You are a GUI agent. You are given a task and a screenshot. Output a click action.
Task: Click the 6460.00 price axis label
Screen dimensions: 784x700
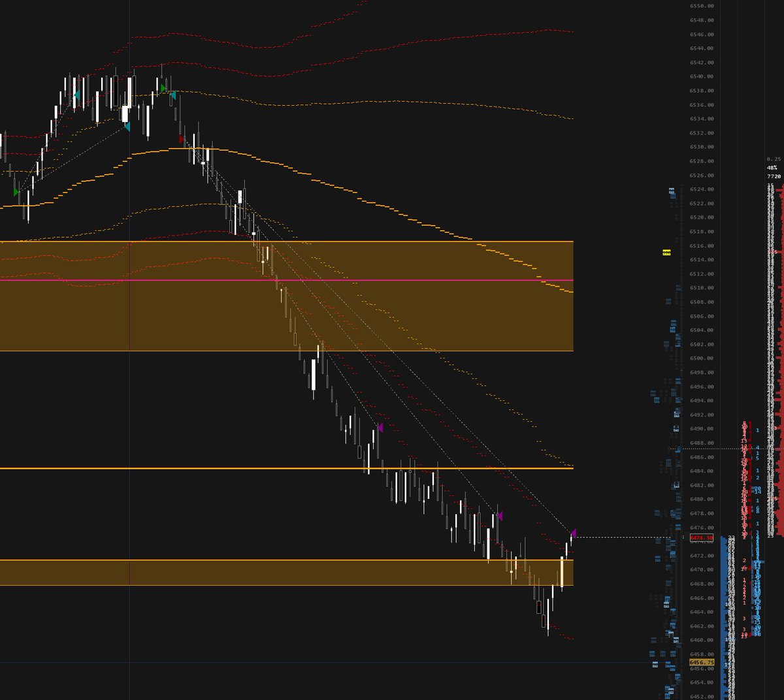click(x=701, y=641)
